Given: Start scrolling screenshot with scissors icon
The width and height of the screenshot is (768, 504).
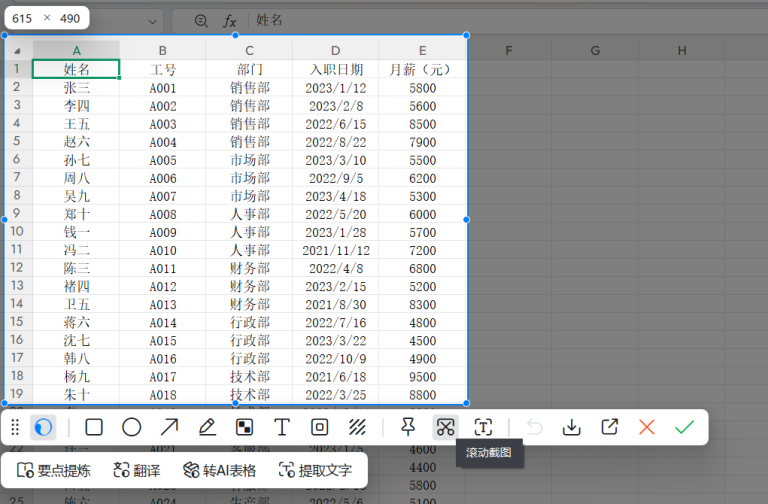Looking at the screenshot, I should [x=445, y=427].
